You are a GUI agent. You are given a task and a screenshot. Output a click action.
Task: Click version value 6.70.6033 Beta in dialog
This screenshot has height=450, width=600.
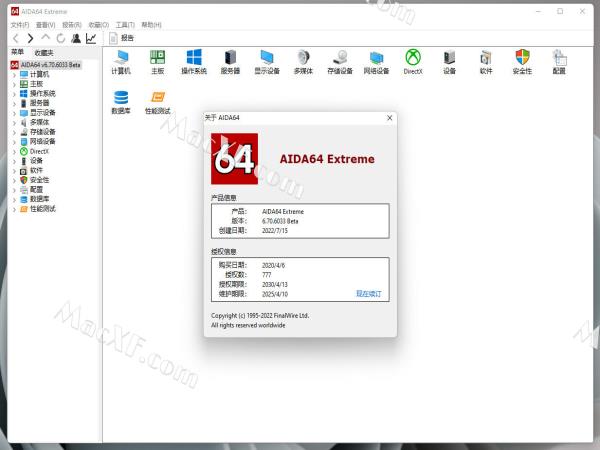[x=280, y=221]
